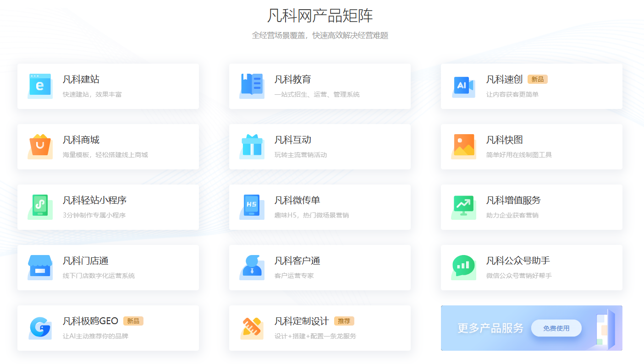Click the 凡科公众号助手 chat bubble icon
Image resolution: width=644 pixels, height=364 pixels.
click(463, 267)
